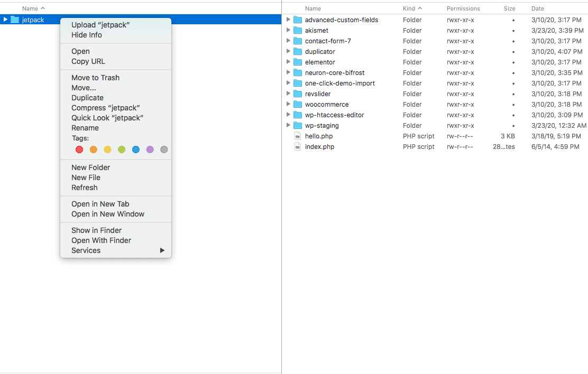The image size is (588, 374).
Task: Click Refresh
Action: pos(85,188)
